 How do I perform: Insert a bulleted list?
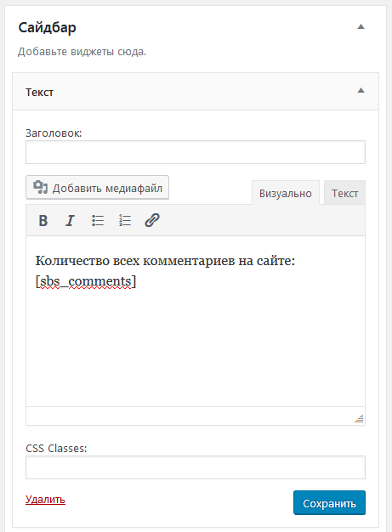[98, 221]
